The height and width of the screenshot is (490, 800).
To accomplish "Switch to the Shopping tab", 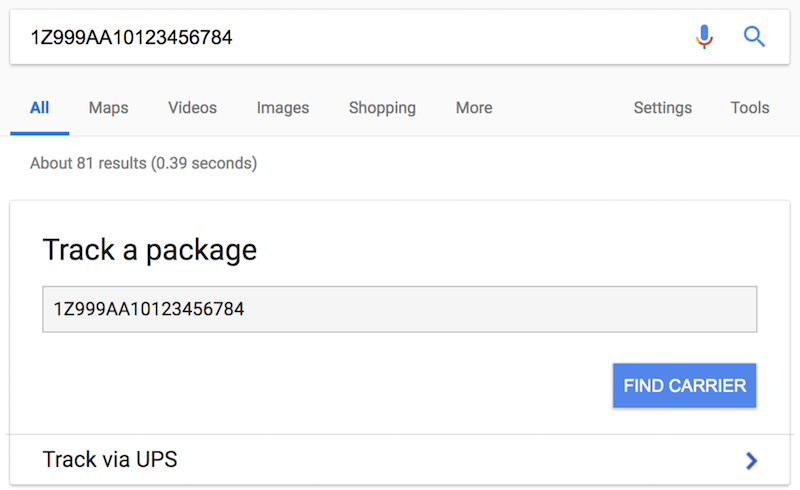I will (382, 108).
